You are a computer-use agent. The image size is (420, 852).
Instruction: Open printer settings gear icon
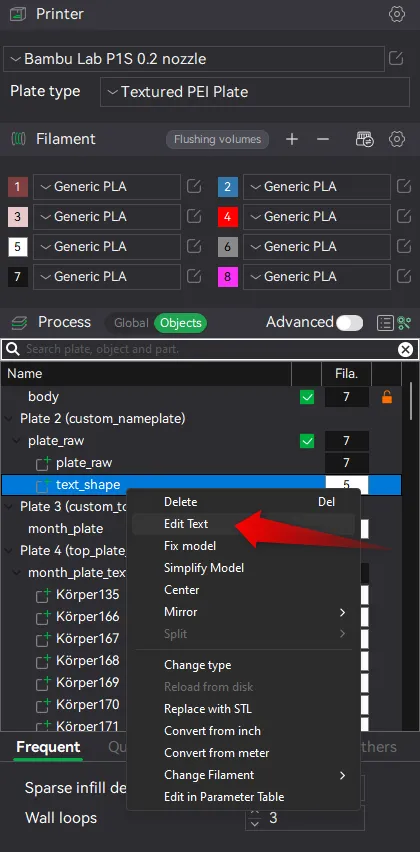point(397,14)
